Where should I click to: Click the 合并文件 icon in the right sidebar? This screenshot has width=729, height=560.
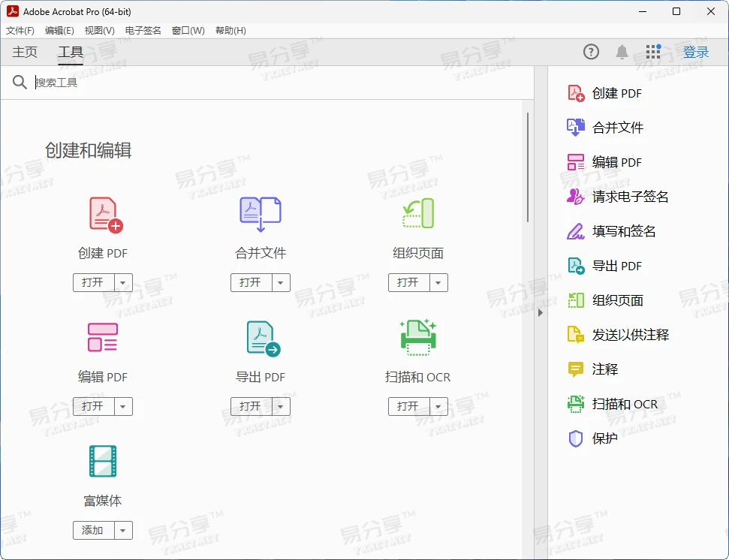tap(576, 128)
